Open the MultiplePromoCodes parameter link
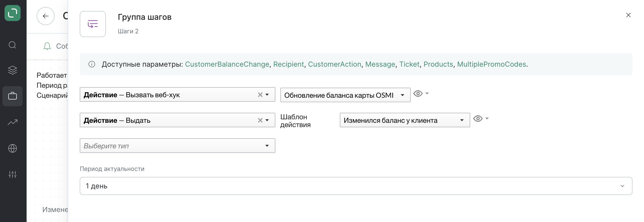 492,64
